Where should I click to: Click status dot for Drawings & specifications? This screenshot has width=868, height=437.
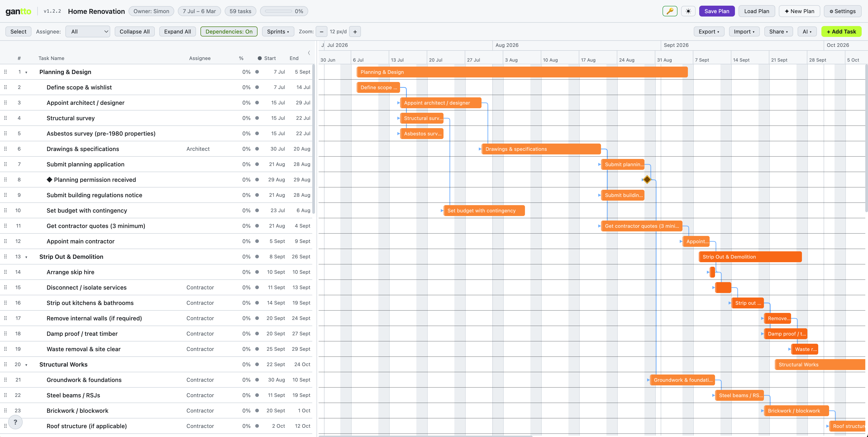point(257,149)
